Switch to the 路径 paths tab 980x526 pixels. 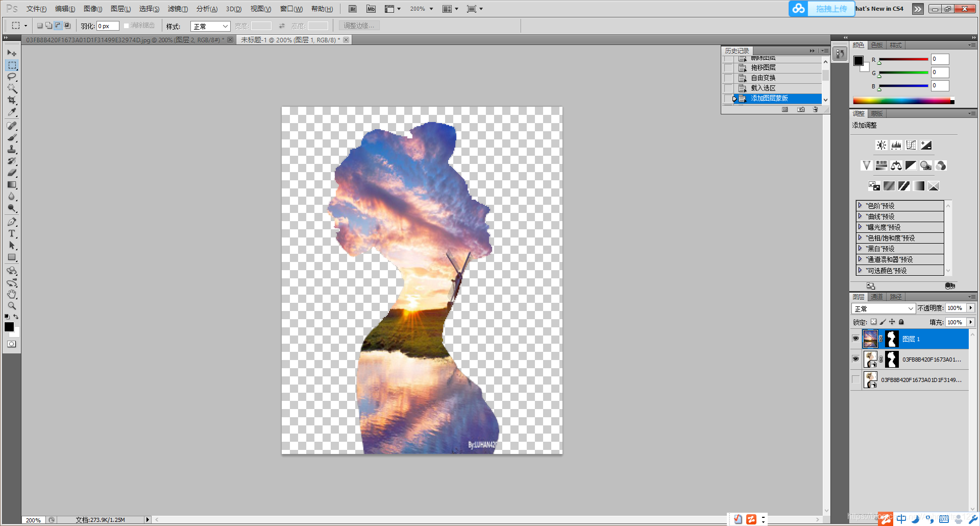[x=895, y=297]
